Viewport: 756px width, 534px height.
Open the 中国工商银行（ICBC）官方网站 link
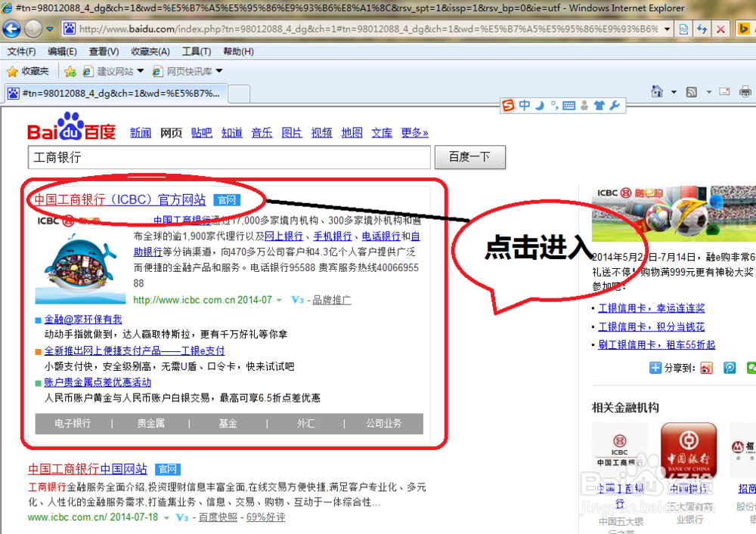tap(119, 199)
